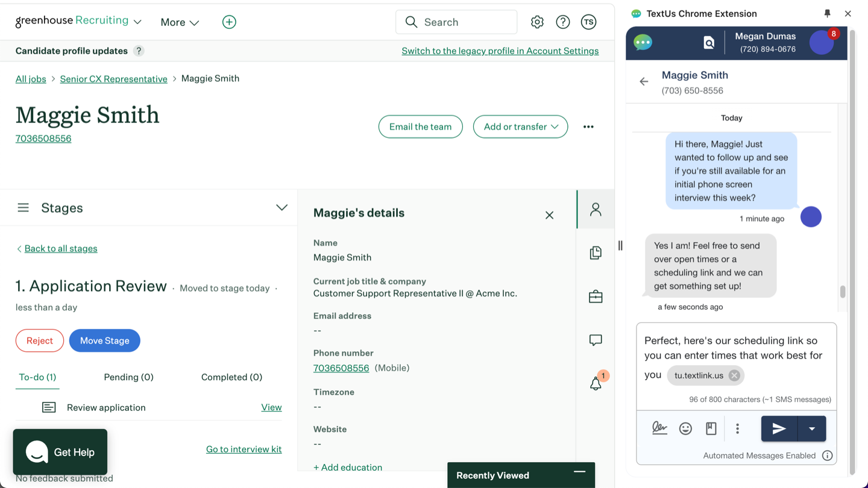Follow the Back to all stages link
The image size is (868, 488).
tap(60, 248)
